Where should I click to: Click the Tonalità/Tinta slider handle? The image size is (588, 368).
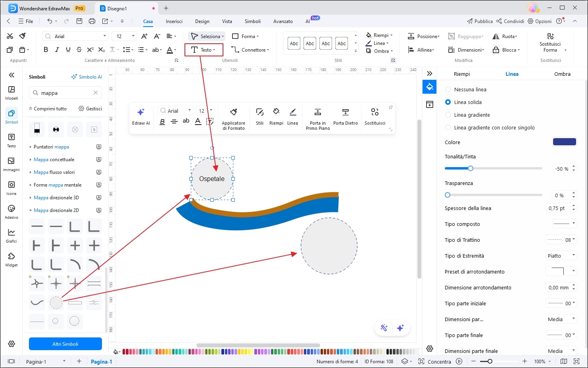point(471,168)
